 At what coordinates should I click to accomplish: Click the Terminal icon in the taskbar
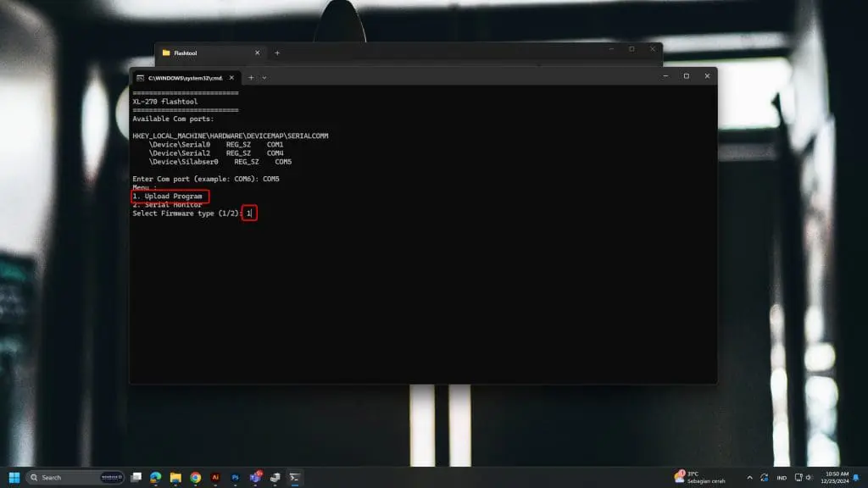294,477
